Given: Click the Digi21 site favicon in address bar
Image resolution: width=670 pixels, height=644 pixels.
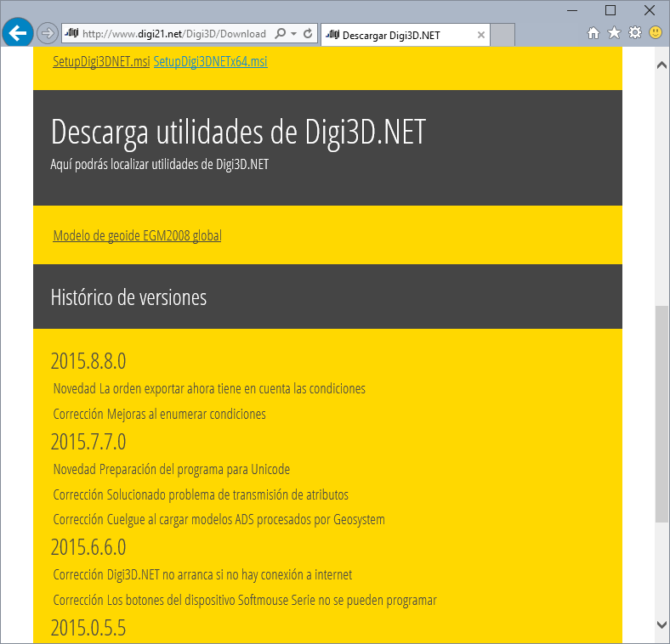Looking at the screenshot, I should (x=71, y=34).
